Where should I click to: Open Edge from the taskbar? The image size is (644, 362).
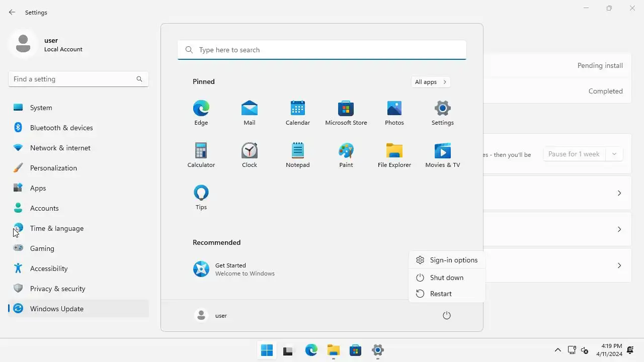(x=311, y=350)
